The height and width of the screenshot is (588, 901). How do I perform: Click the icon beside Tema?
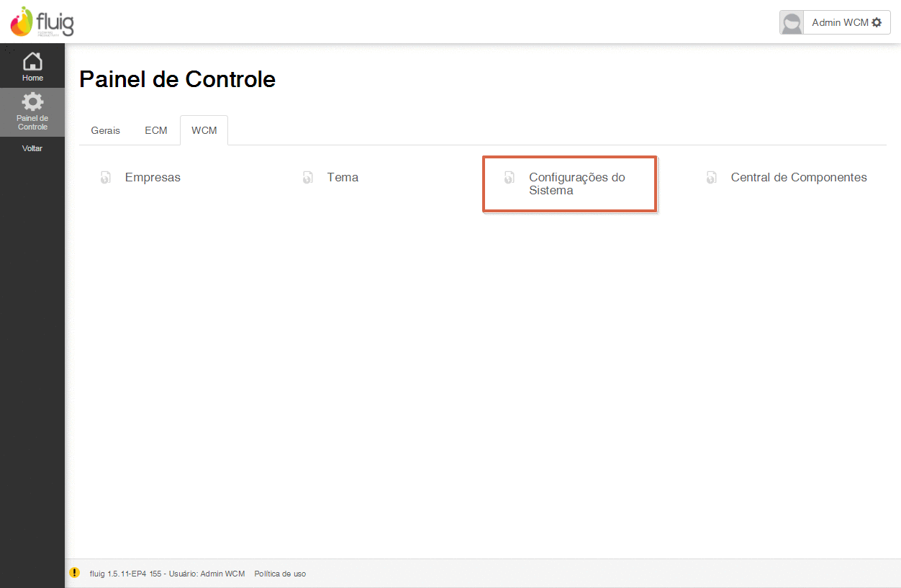pos(307,177)
